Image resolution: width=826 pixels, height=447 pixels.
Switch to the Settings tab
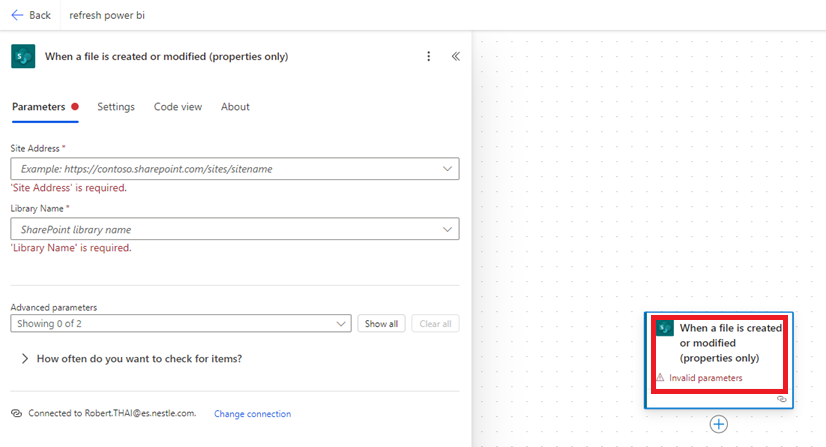coord(116,107)
